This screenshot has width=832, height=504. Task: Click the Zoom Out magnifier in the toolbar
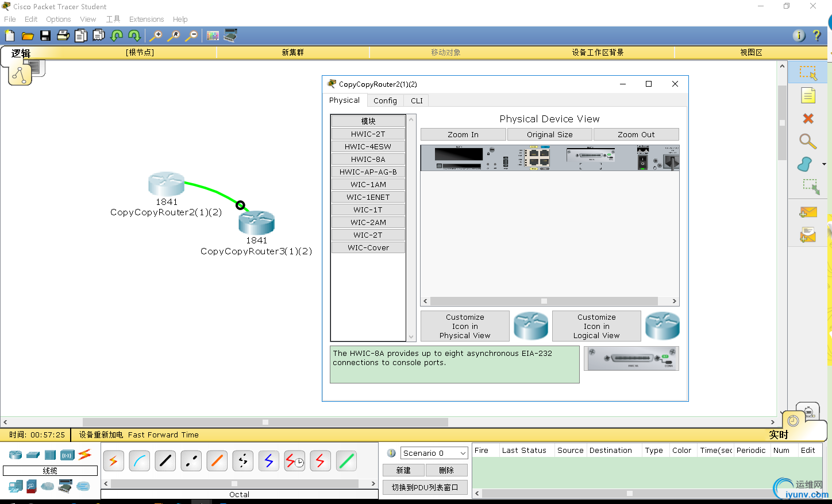[x=191, y=36]
